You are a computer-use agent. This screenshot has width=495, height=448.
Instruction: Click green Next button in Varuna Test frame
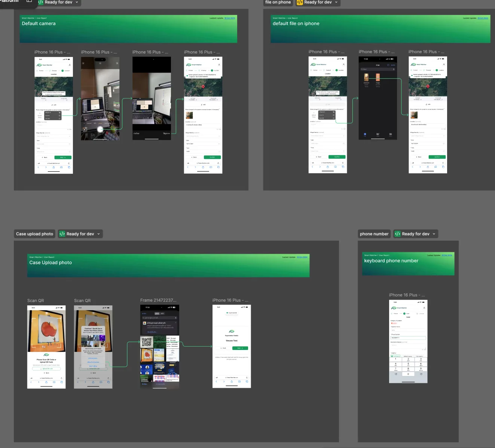(240, 348)
